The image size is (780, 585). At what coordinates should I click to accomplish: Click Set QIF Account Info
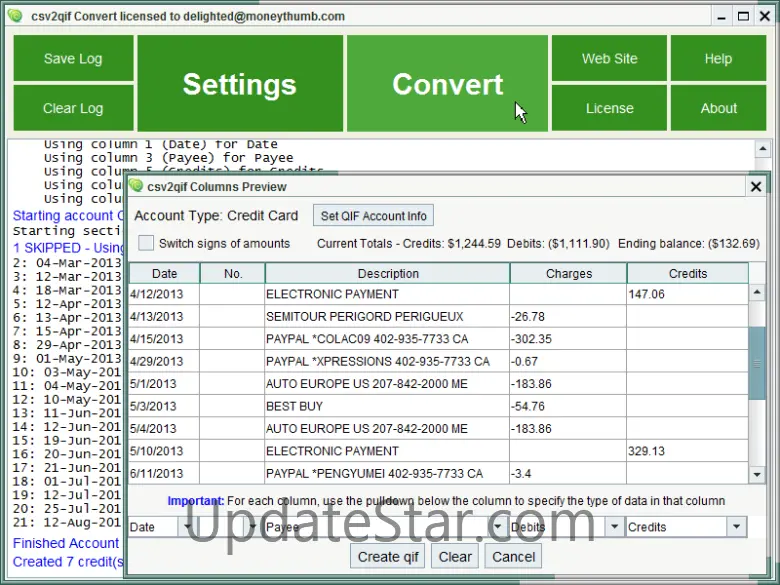point(373,216)
